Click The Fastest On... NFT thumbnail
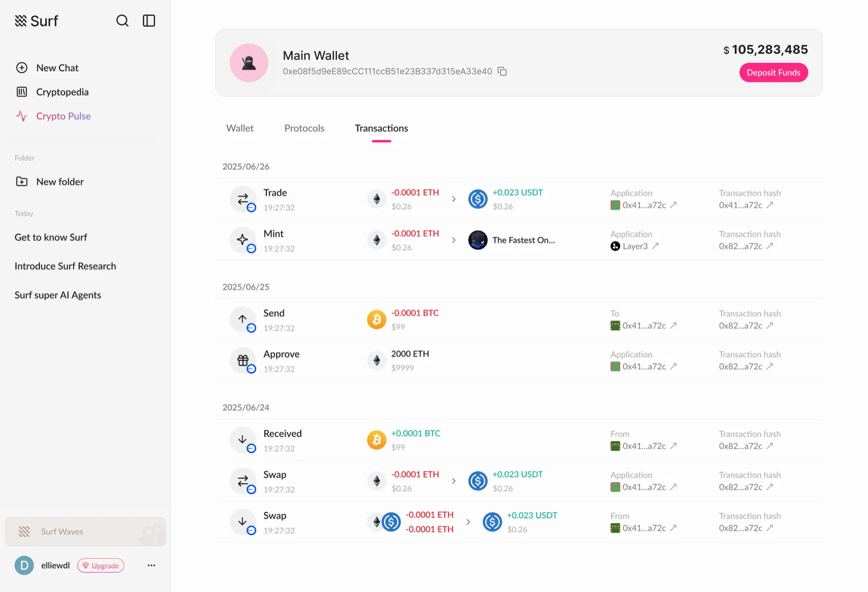 pyautogui.click(x=478, y=240)
